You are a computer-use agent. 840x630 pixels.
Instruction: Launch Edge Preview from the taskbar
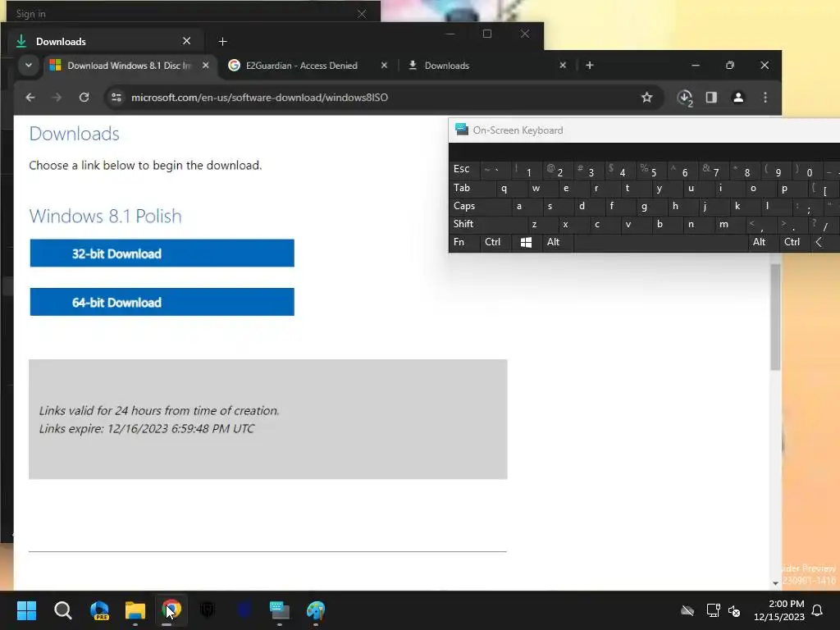(99, 610)
